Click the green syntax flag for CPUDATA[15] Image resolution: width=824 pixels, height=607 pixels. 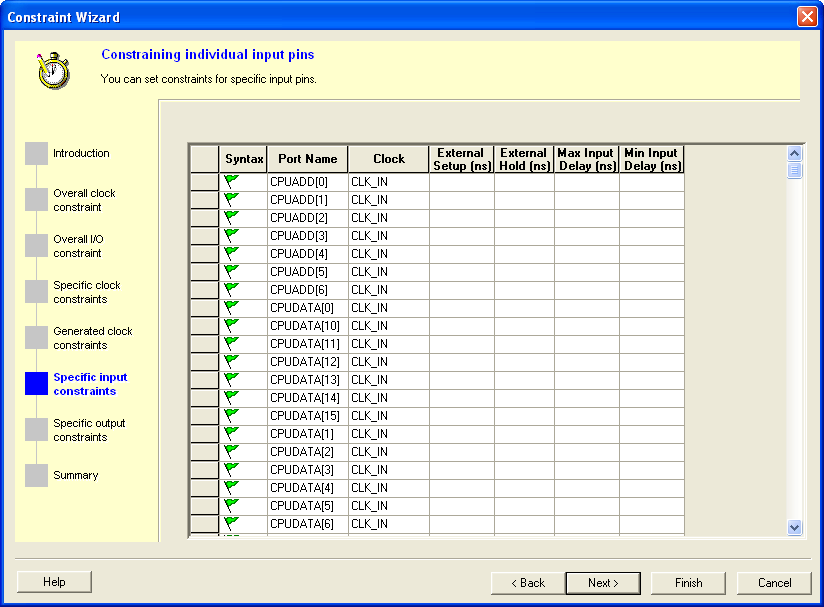(x=231, y=415)
